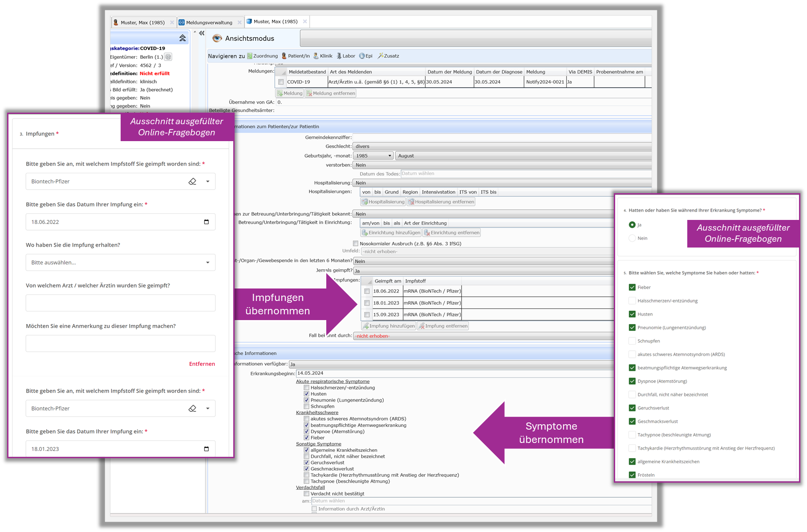Check the Schnupfen box in questionnaire
This screenshot has height=532, width=807.
tap(632, 341)
